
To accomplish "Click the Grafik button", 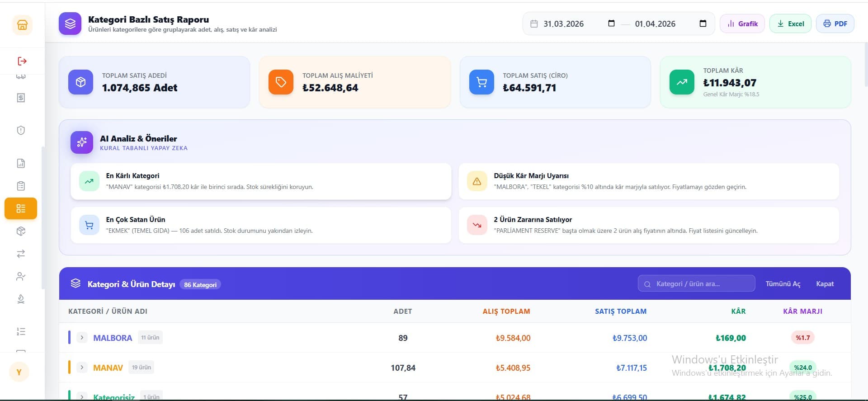I will (x=742, y=24).
